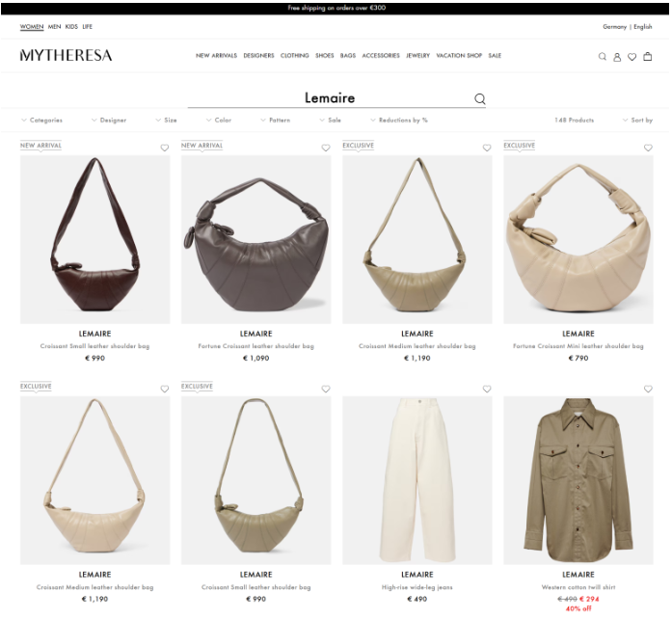Screen dimensions: 672x619
Task: Open the BAGS menu item
Action: click(348, 56)
